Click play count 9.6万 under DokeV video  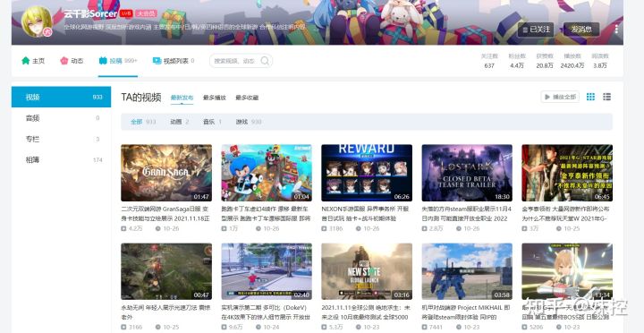pos(232,327)
